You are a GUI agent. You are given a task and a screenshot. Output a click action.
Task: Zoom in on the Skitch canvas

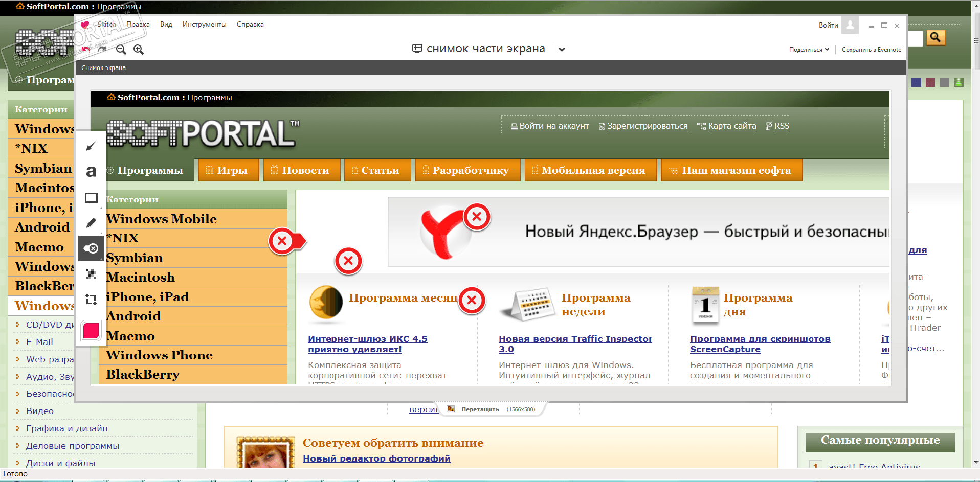coord(139,49)
